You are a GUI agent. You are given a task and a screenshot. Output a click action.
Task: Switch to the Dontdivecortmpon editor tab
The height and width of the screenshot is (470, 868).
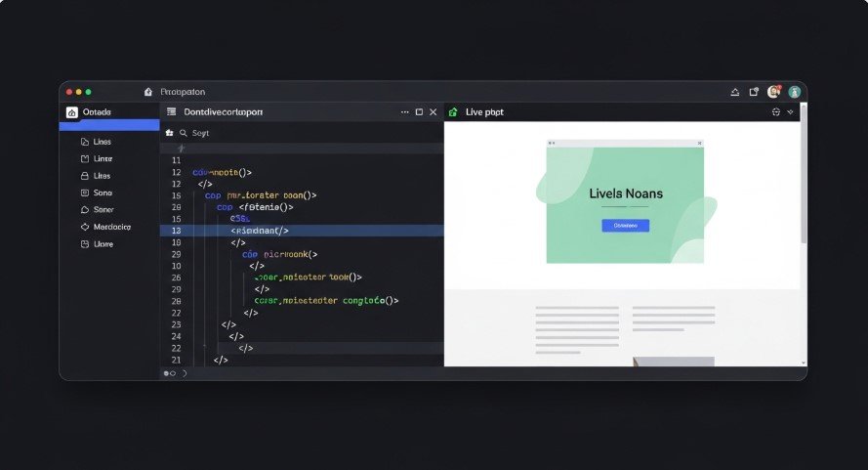point(223,112)
